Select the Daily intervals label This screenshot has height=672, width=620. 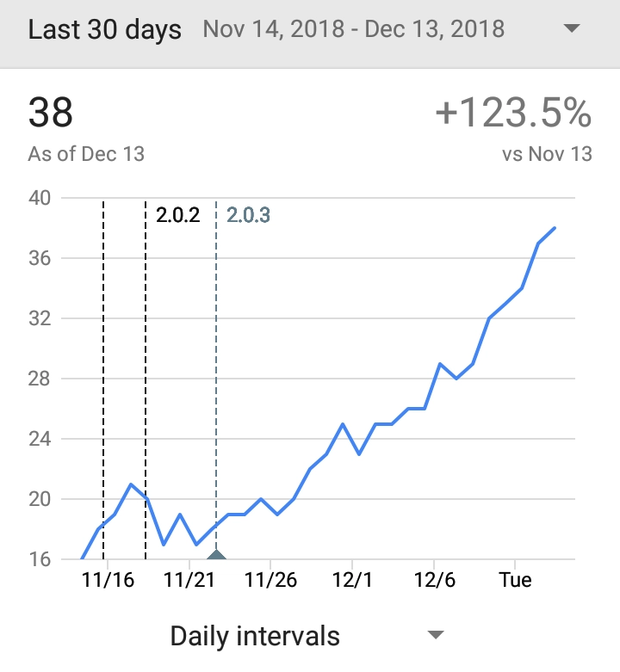tap(255, 636)
